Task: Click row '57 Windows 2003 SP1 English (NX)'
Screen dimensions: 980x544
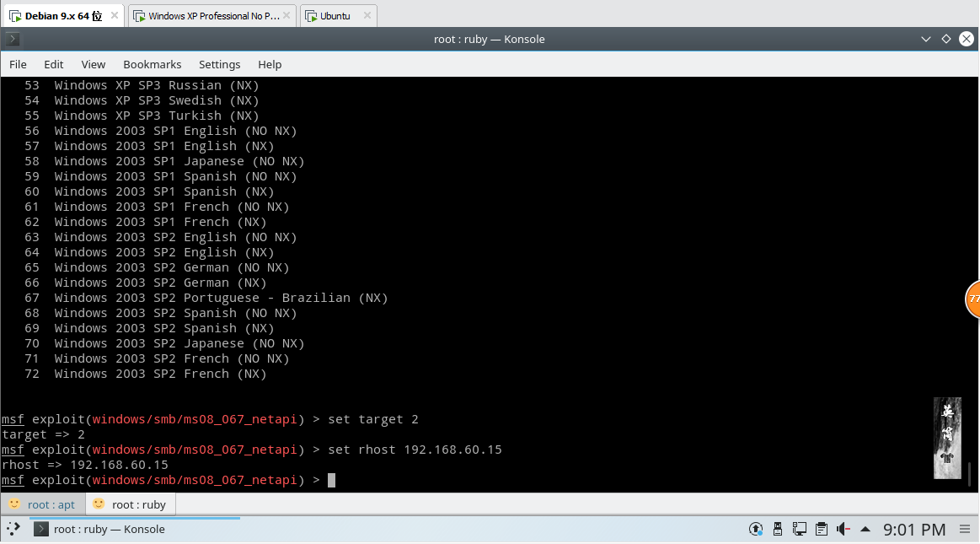Action: coord(149,146)
